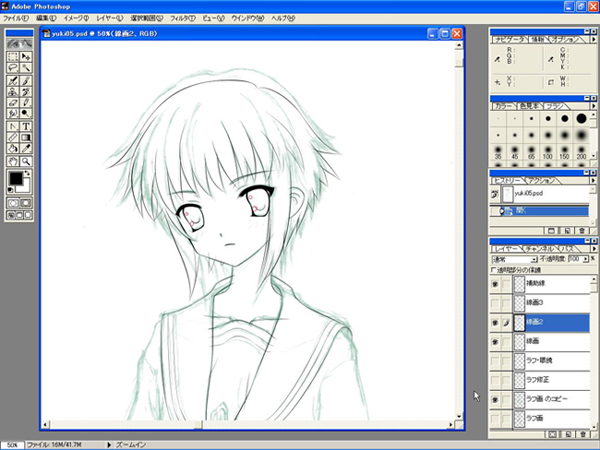Select the Eraser tool

click(x=13, y=103)
